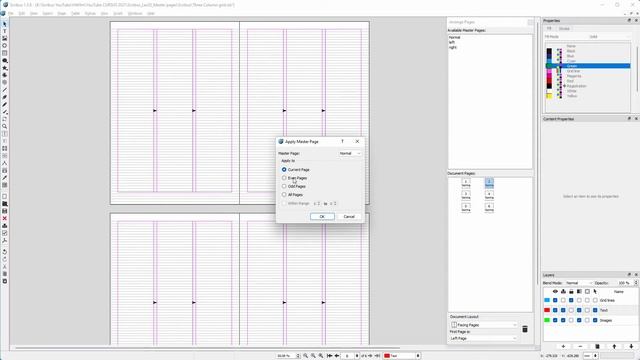Select the straight Line tool
This screenshot has width=640, height=360.
[x=4, y=90]
